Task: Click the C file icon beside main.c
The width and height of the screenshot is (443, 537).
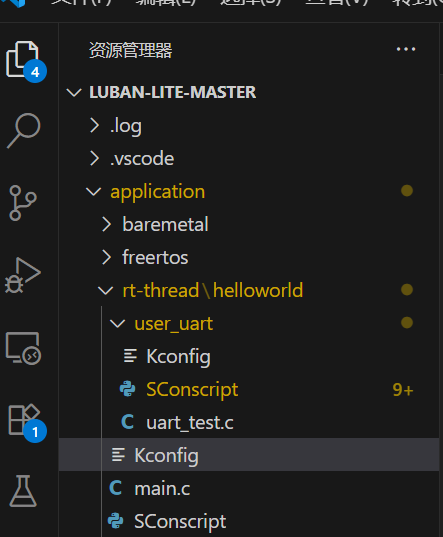Action: [x=115, y=488]
